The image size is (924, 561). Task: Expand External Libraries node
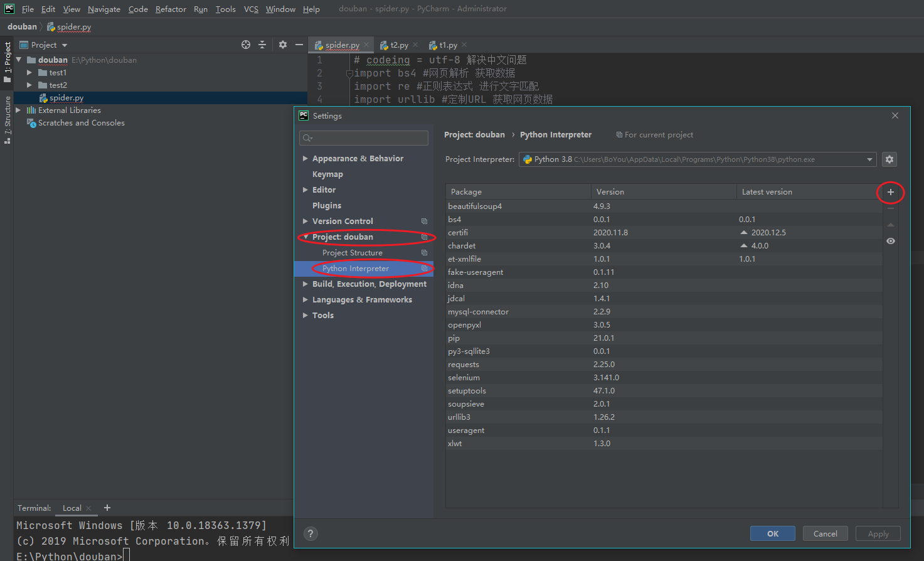[18, 110]
